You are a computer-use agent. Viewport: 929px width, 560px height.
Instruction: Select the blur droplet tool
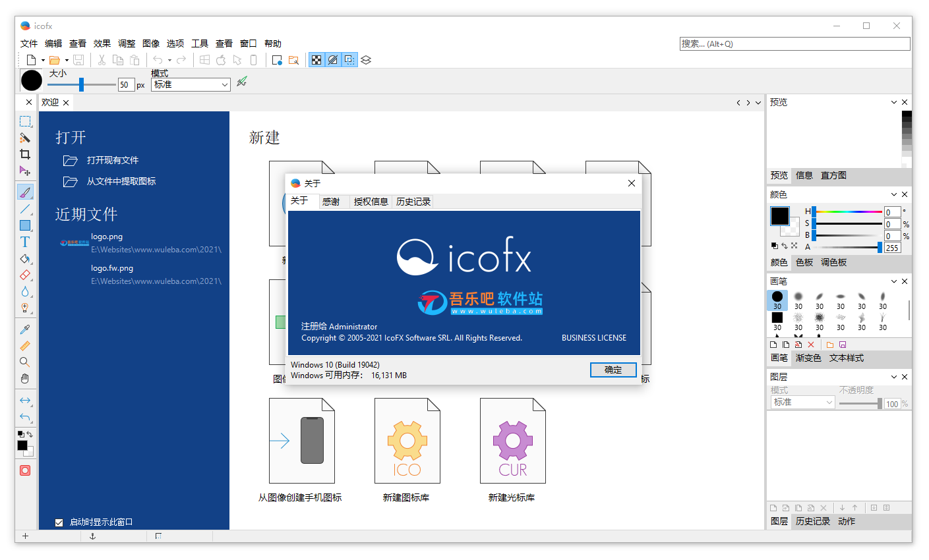point(25,291)
